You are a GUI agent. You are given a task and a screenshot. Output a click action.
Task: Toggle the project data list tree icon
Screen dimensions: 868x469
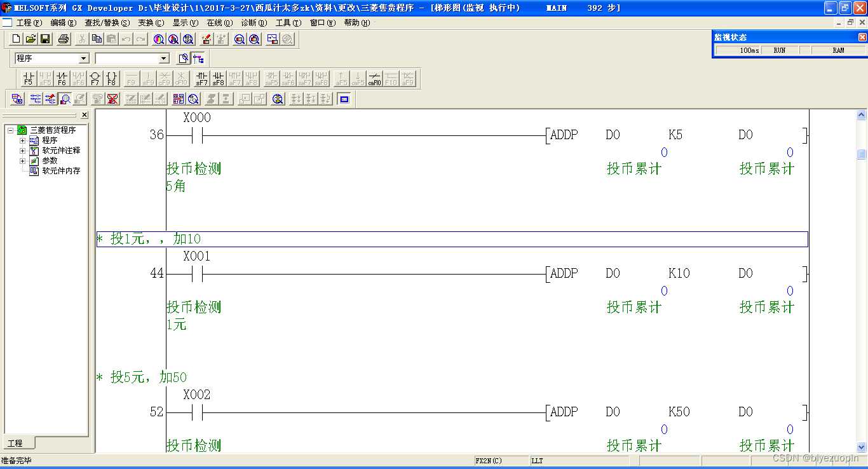[x=198, y=58]
